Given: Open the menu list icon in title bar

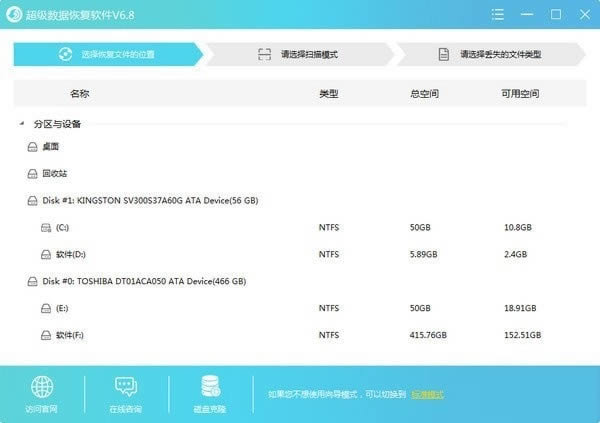Looking at the screenshot, I should coord(497,15).
